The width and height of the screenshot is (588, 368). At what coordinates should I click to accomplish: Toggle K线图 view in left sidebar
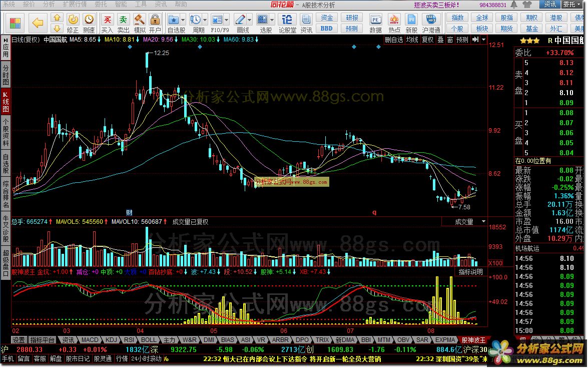click(x=6, y=102)
